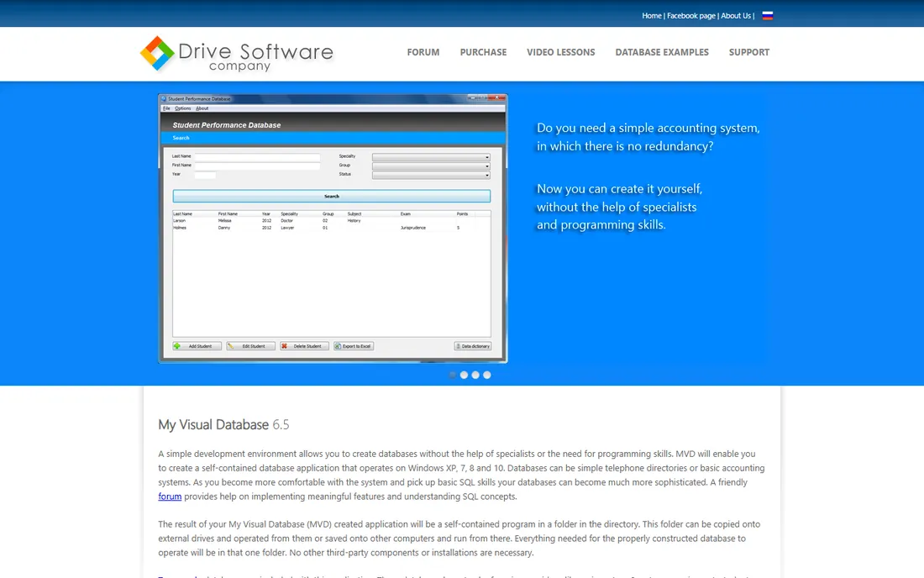Click the Last Name field in slide screenshot
Viewport: 924px width, 578px height.
point(258,157)
